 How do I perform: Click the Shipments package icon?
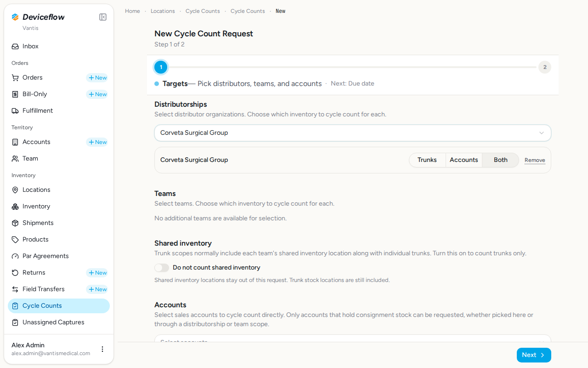[15, 223]
